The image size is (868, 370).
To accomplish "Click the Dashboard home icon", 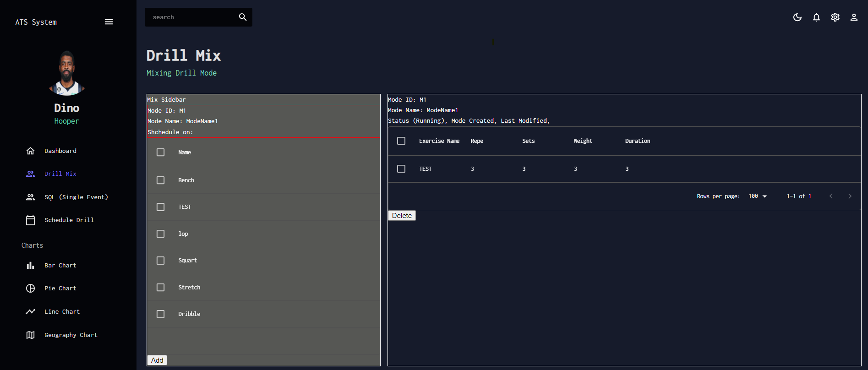I will (31, 151).
